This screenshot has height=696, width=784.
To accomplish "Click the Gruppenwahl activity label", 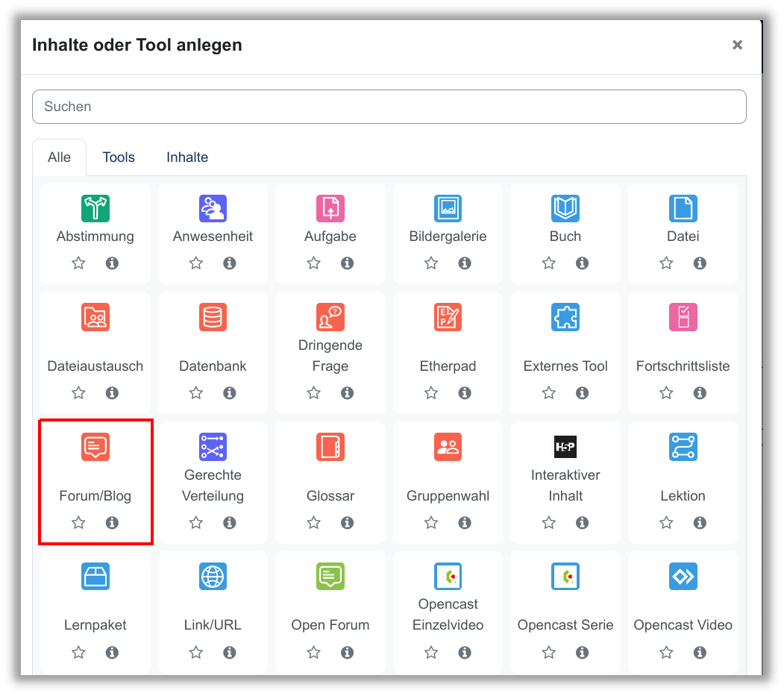I will 448,496.
